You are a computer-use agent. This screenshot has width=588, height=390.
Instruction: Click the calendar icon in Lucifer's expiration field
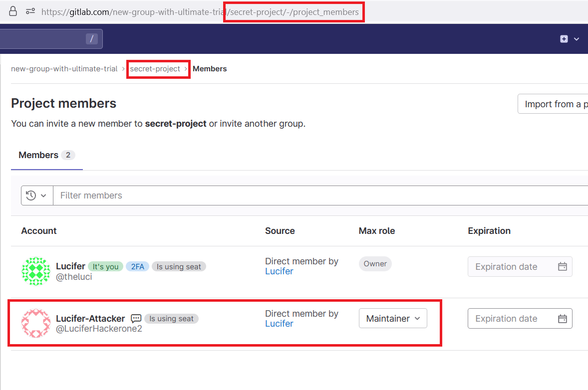coord(562,267)
